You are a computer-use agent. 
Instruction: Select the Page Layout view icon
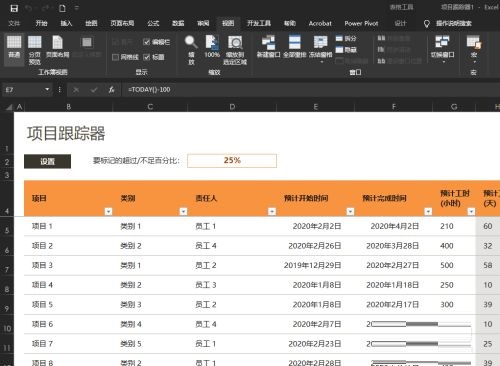[58, 47]
